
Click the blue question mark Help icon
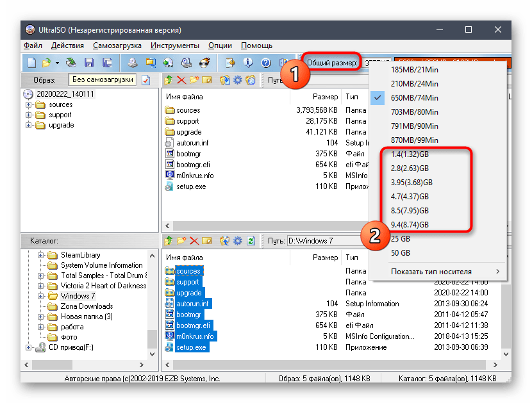click(265, 63)
